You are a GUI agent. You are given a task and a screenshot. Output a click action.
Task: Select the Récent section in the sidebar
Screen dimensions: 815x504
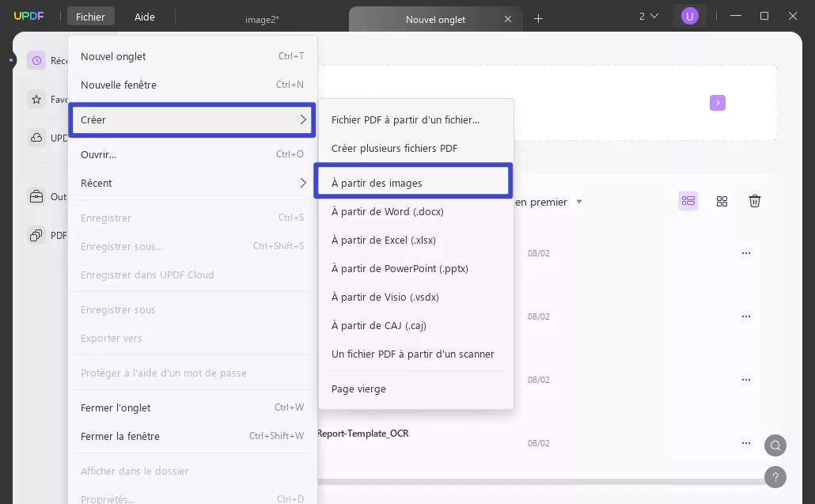pos(36,60)
